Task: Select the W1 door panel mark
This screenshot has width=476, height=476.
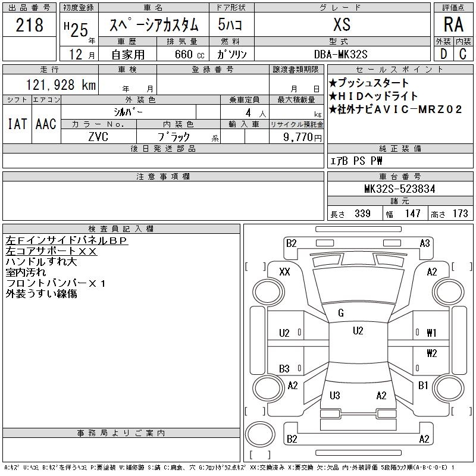Action: [431, 333]
